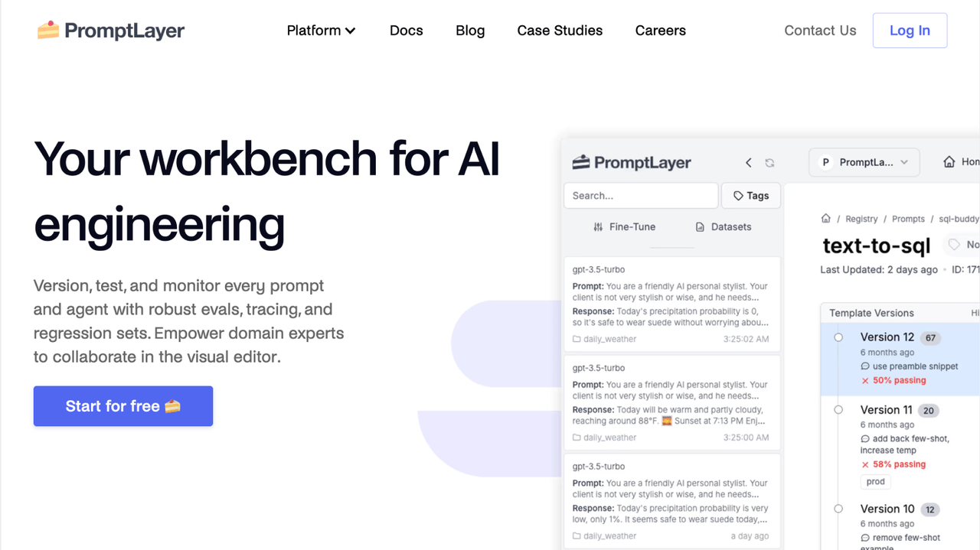980x550 pixels.
Task: Open the PromptLa... workspace dropdown
Action: click(x=864, y=162)
